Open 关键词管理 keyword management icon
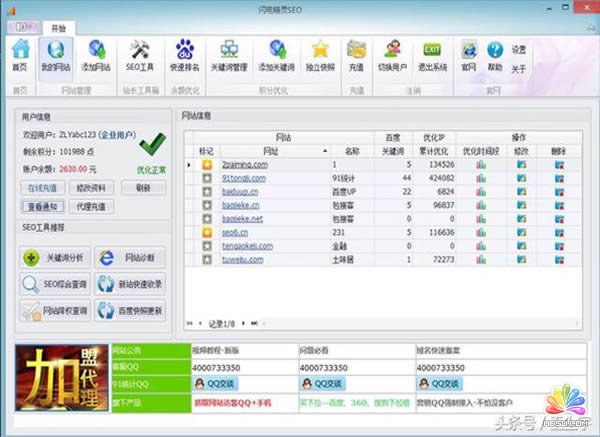The image size is (600, 437). click(230, 53)
